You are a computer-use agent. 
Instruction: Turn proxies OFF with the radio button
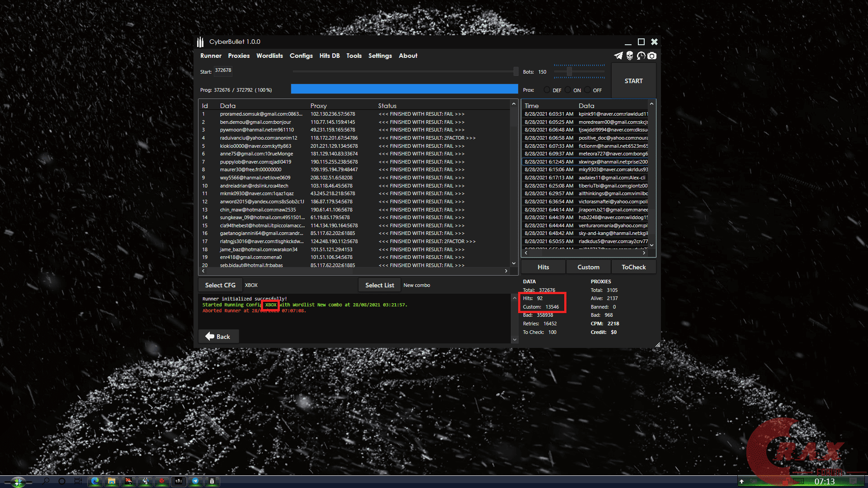586,90
